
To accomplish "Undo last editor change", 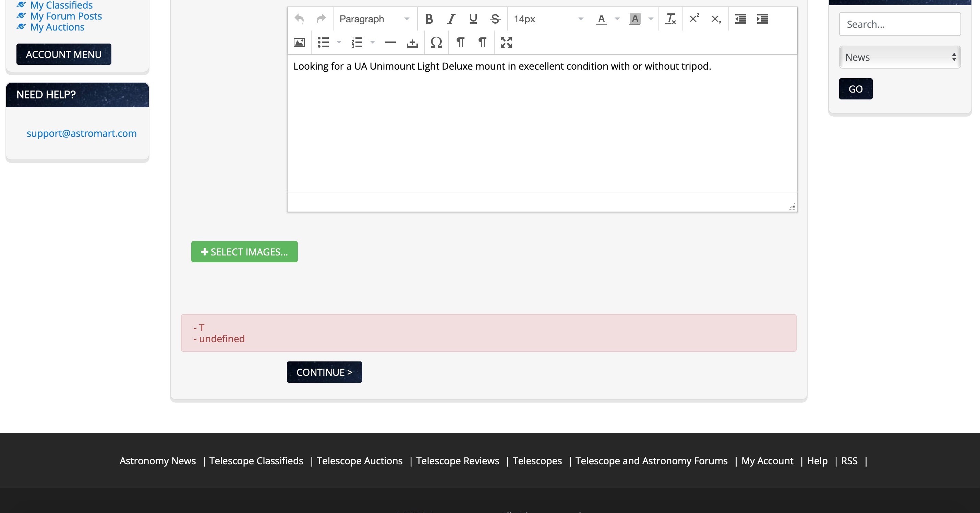I will [x=299, y=19].
